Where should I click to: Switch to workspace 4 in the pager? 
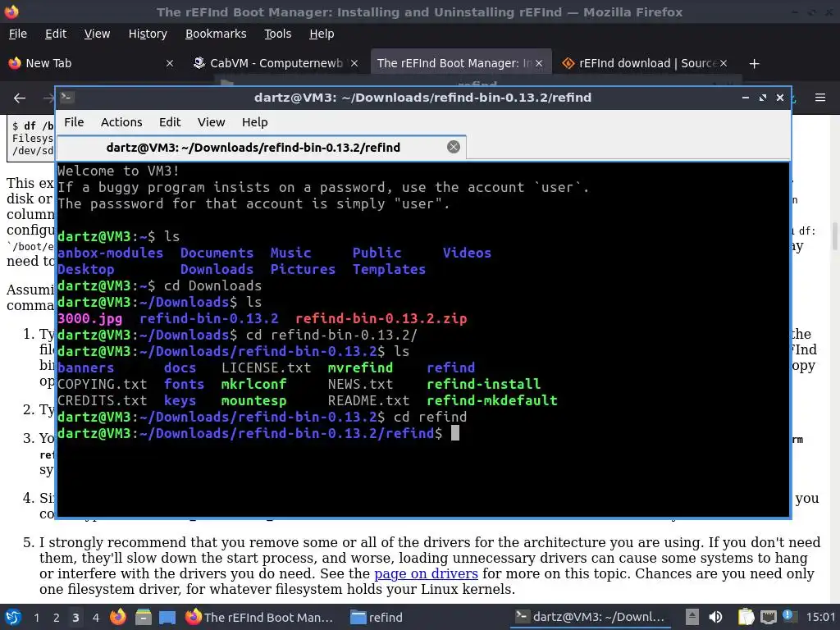96,617
